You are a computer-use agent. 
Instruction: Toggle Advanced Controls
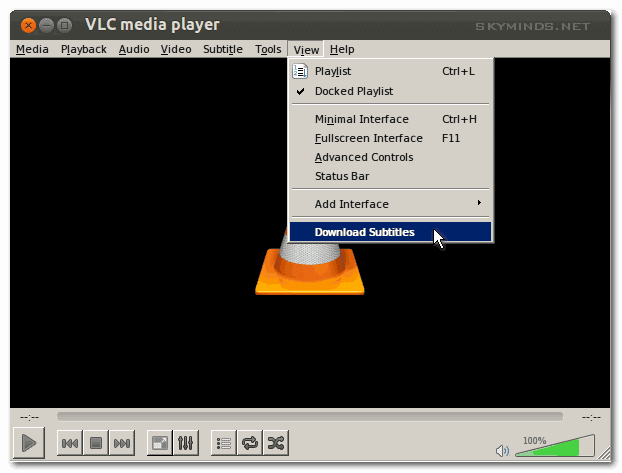(390, 157)
